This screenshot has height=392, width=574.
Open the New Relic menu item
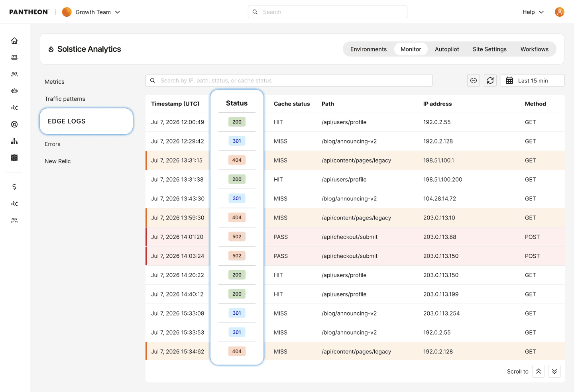tap(58, 161)
